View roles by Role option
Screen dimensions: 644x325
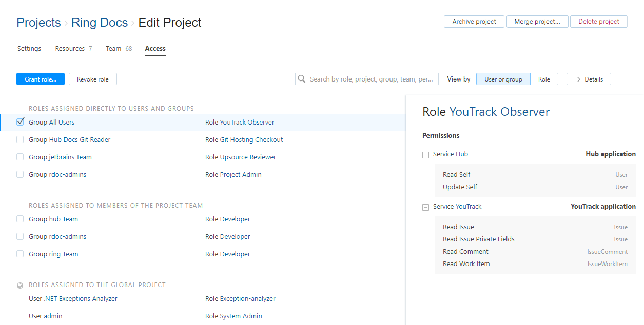[x=544, y=79]
